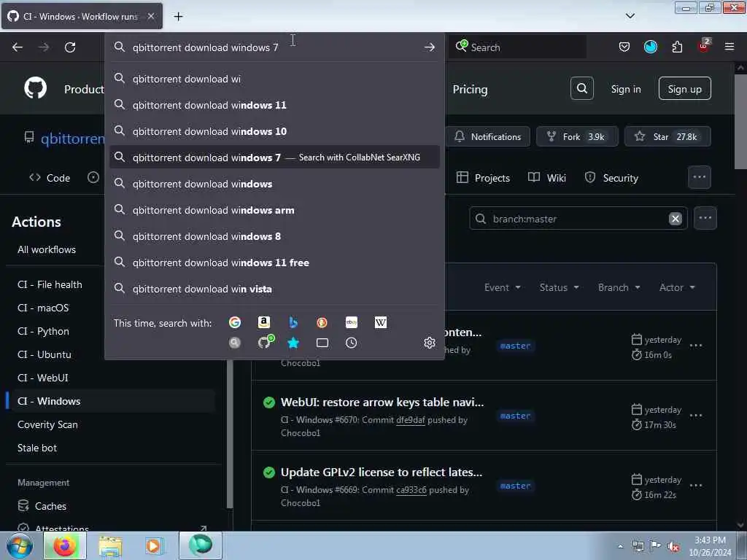
Task: Click the Notifications button
Action: (x=488, y=136)
